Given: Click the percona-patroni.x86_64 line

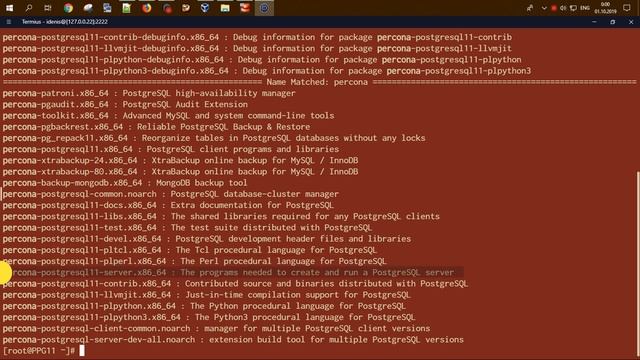Looking at the screenshot, I should (149, 93).
